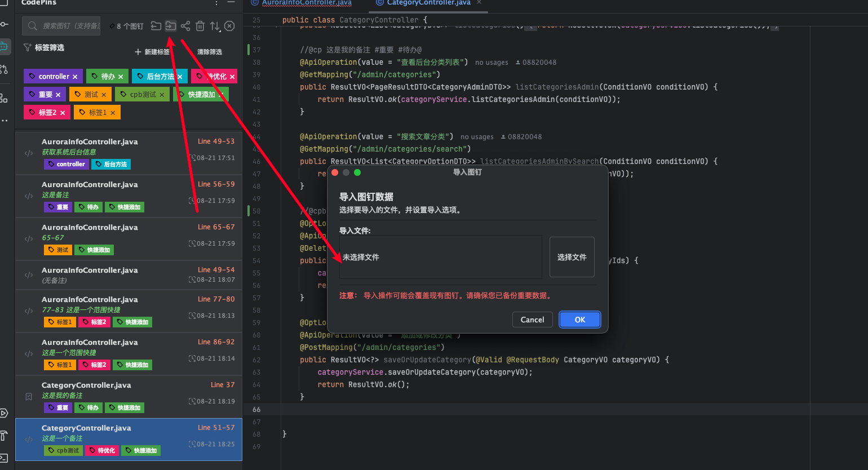Remove the 标签2 tag via its X
This screenshot has width=868, height=470.
(x=63, y=113)
